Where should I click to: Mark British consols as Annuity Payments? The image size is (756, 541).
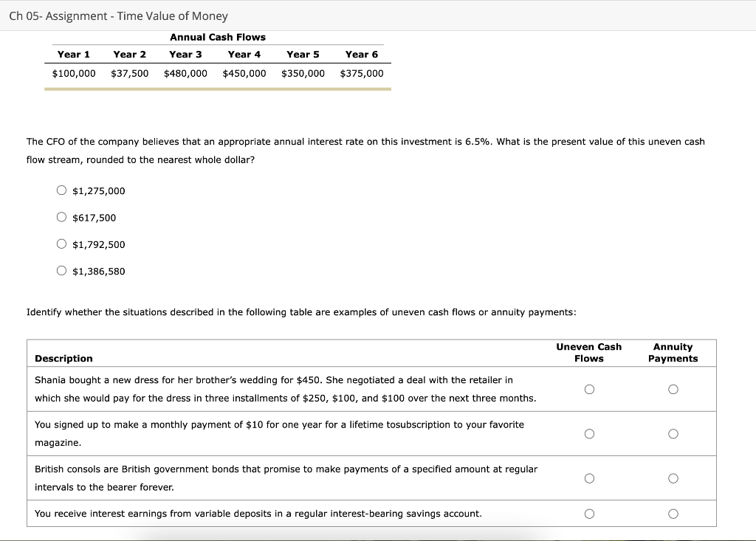tap(673, 478)
